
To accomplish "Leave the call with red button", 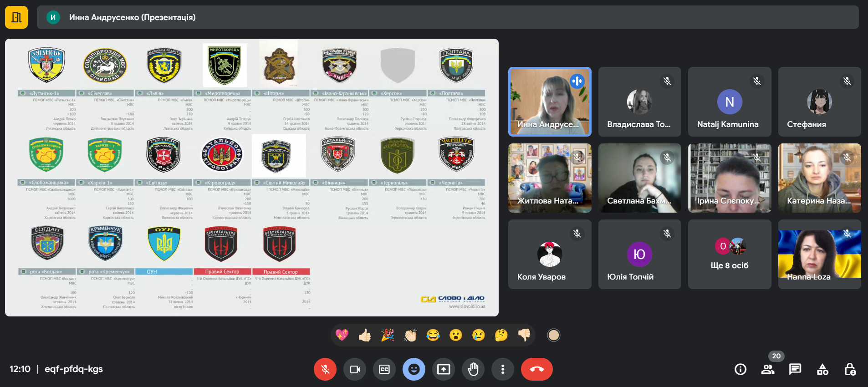I will [x=536, y=369].
